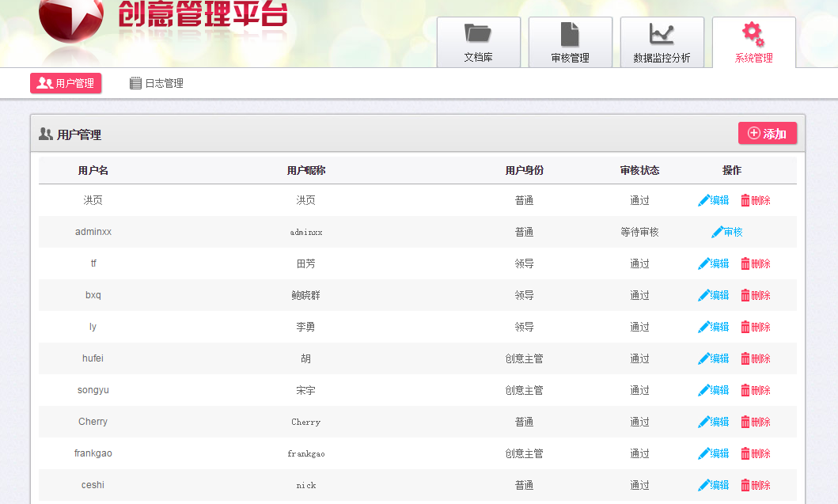
Task: Select the nickname cell 李勇
Action: click(305, 327)
